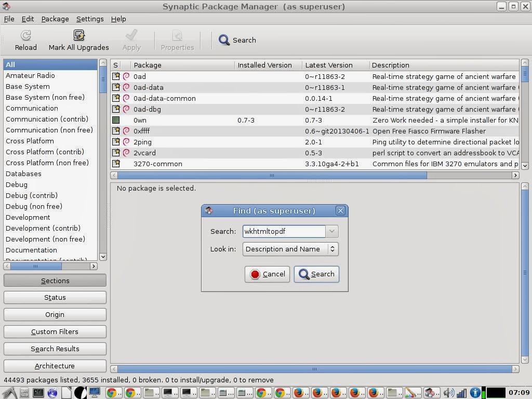
Task: Click Debian swirl icon beside 0xffff
Action: [x=126, y=131]
